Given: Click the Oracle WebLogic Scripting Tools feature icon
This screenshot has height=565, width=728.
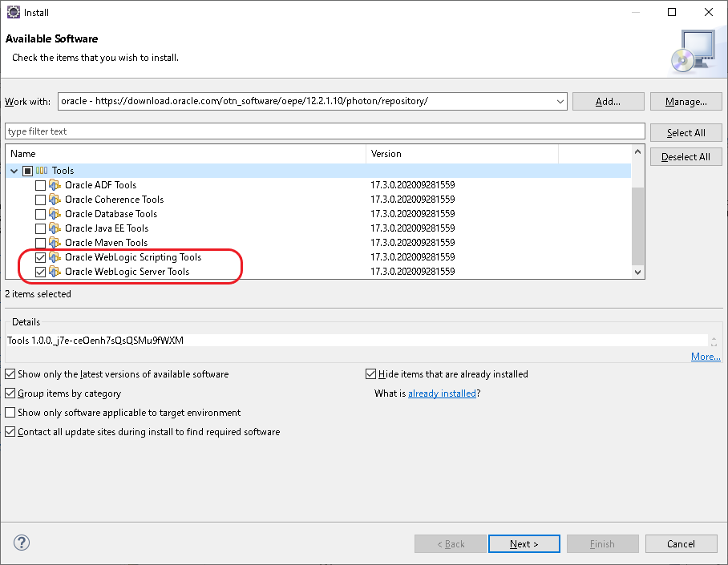Looking at the screenshot, I should tap(55, 257).
